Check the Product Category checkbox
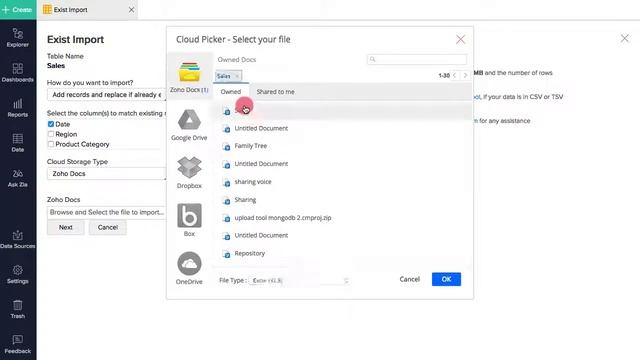640x360 pixels. (x=51, y=144)
